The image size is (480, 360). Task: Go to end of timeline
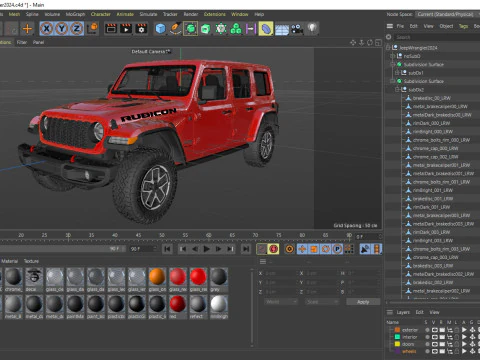tap(246, 249)
